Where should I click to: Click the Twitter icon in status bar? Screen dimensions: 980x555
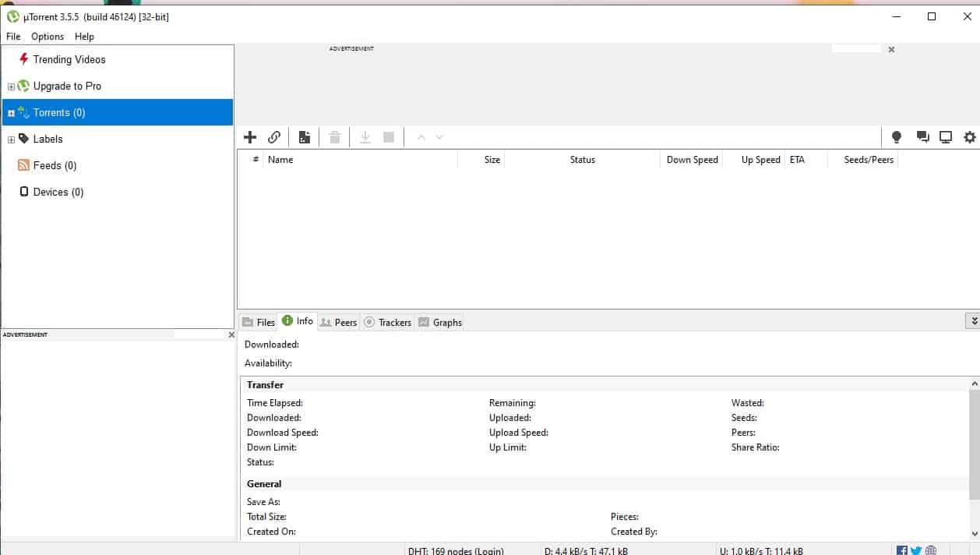click(916, 550)
